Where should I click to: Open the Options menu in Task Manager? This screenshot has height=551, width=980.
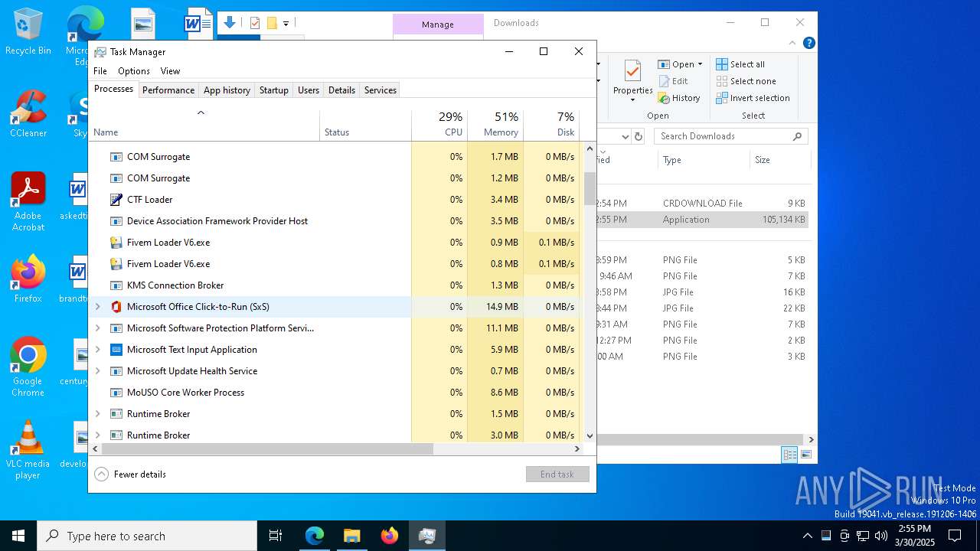click(x=134, y=71)
